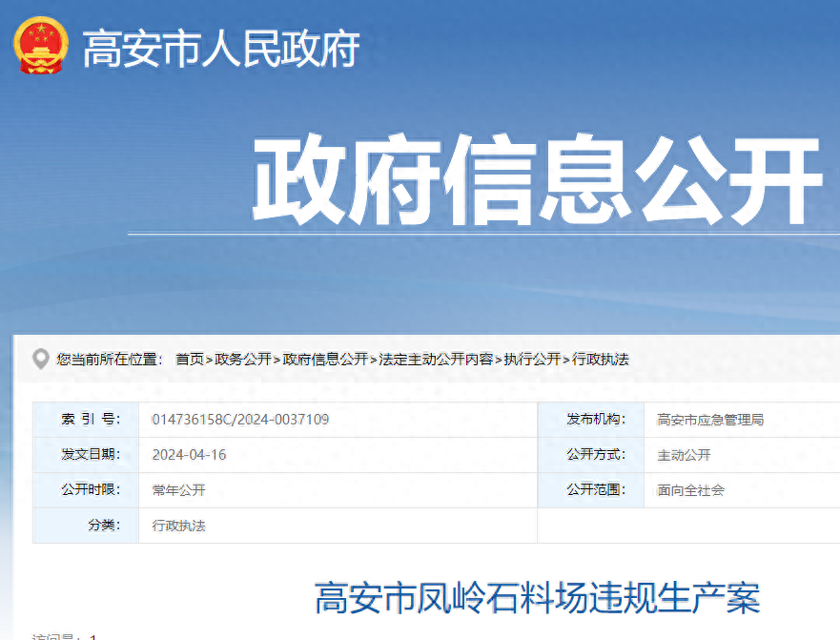Click the 您当前所在位置 label
Screen dimensions: 840x640
(x=110, y=360)
